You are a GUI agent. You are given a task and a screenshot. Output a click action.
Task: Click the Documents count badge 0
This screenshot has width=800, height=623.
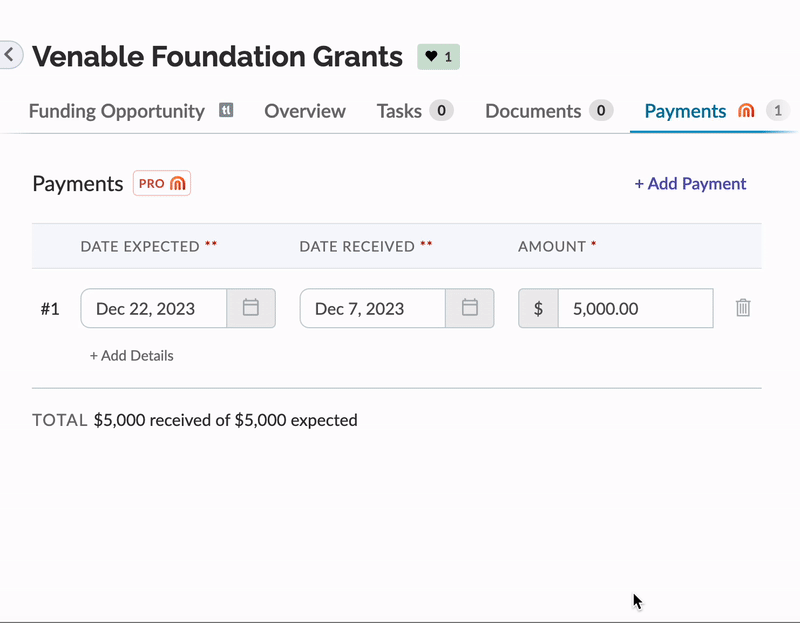point(601,110)
